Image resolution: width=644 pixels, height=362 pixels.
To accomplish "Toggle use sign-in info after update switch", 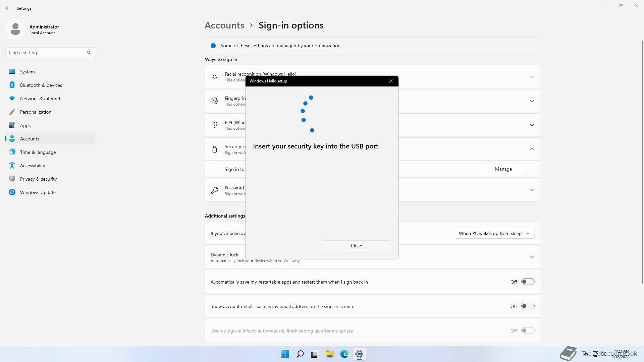I will [x=528, y=331].
